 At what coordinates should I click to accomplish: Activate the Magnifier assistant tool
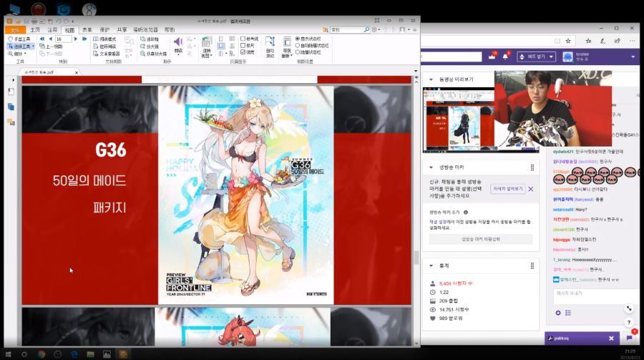point(150,47)
